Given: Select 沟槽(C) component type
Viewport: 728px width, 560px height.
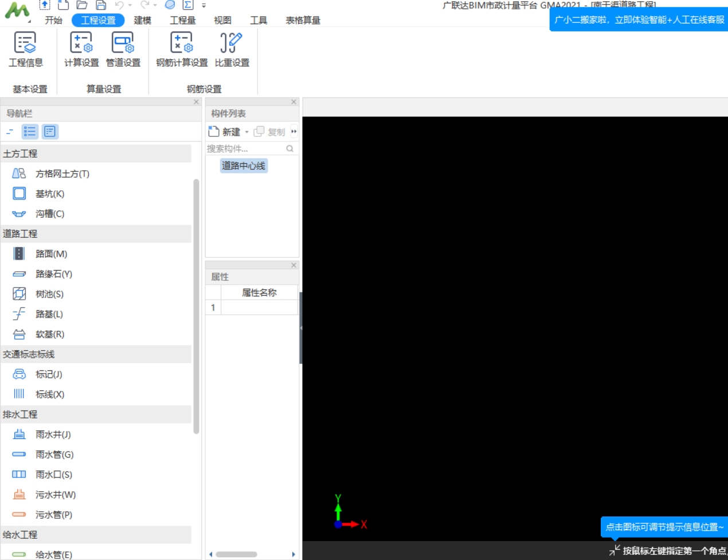Looking at the screenshot, I should point(38,214).
